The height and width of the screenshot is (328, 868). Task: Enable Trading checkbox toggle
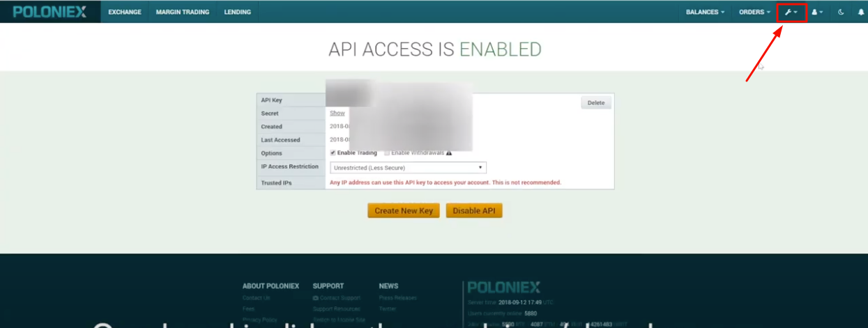333,153
